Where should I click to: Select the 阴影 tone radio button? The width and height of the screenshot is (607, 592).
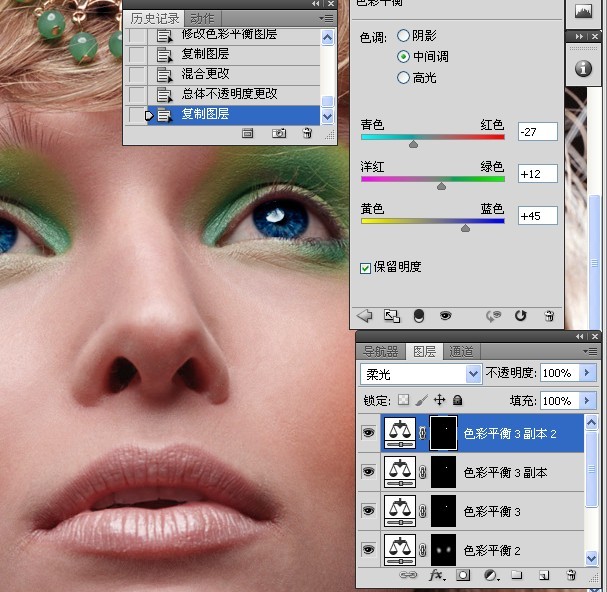(403, 36)
